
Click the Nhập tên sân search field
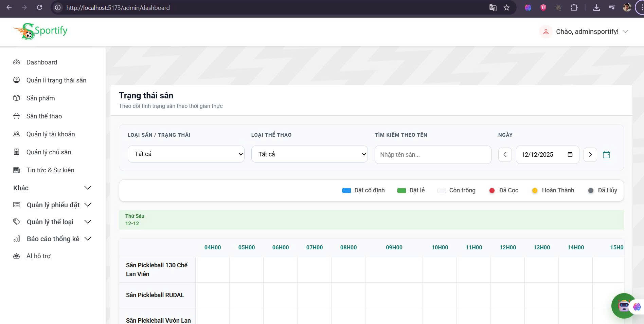(433, 155)
